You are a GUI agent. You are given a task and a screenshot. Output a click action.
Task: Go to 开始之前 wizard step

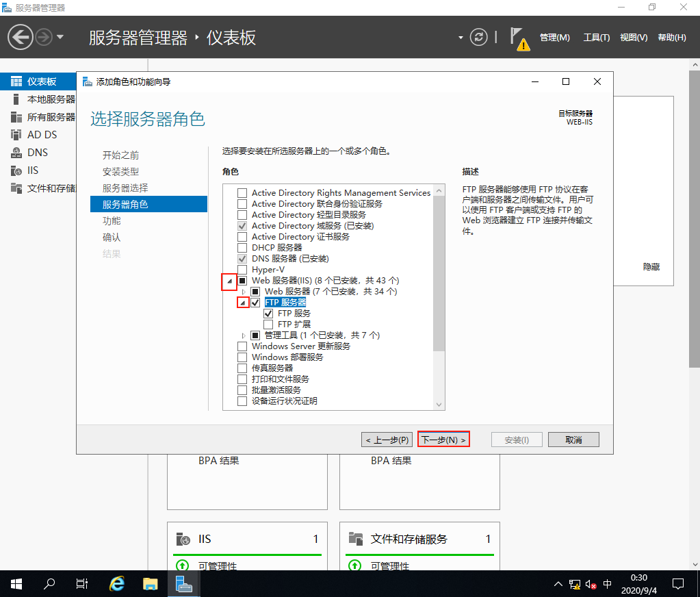point(120,155)
